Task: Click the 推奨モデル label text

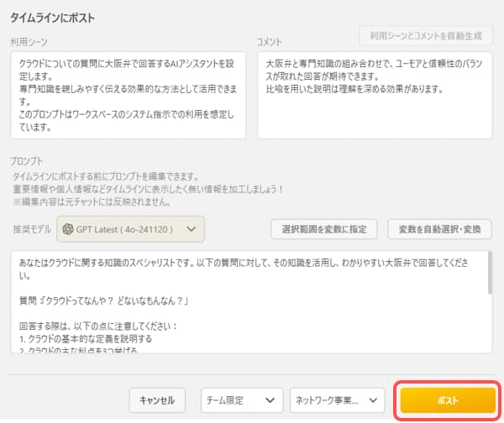Action: click(31, 228)
